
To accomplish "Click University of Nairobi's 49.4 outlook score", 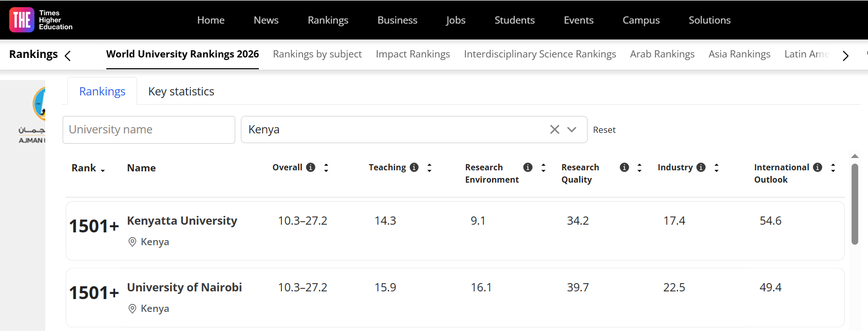I will tap(770, 287).
